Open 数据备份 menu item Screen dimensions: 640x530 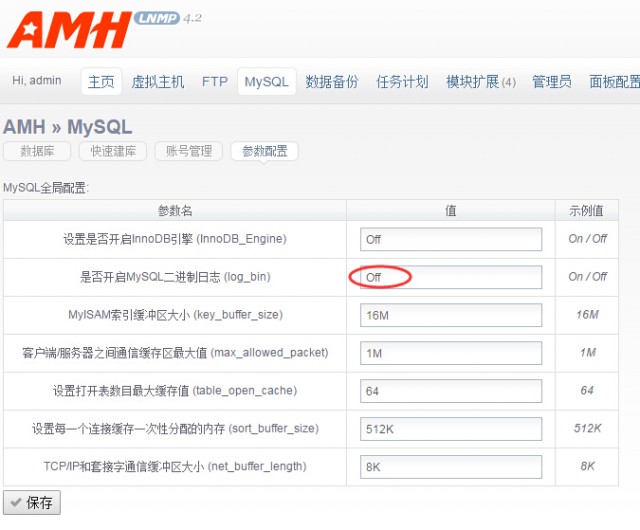point(331,82)
